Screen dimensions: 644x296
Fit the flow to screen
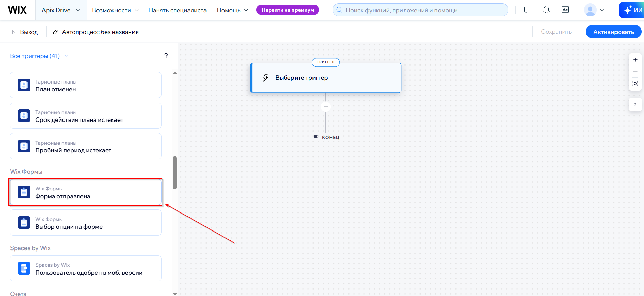(635, 84)
